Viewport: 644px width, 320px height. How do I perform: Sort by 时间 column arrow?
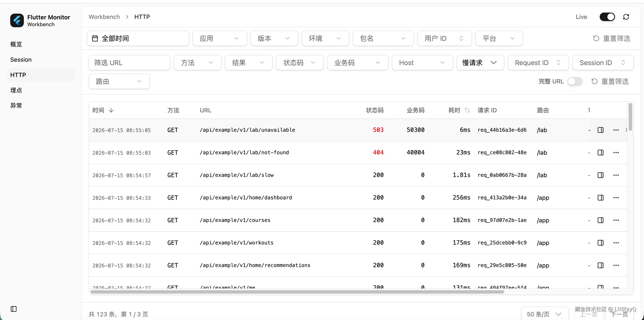click(111, 110)
